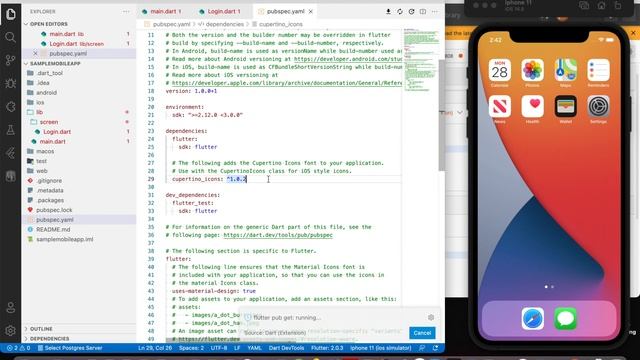The height and width of the screenshot is (360, 640).
Task: Cancel the flutter pub get notification
Action: point(422,333)
